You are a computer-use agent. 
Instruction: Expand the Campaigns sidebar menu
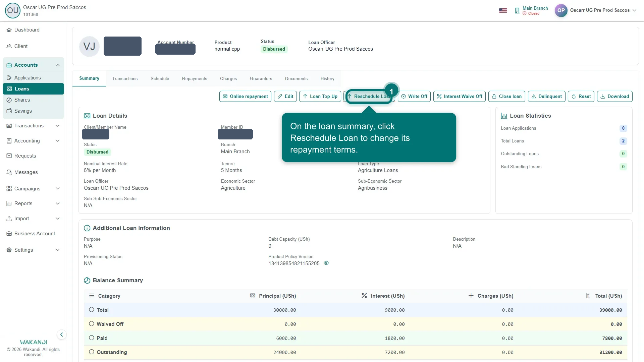58,189
